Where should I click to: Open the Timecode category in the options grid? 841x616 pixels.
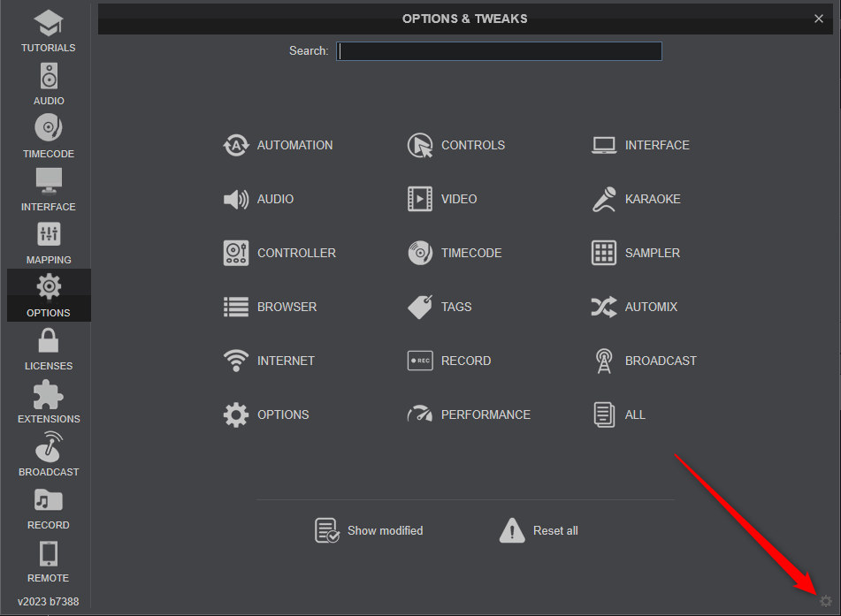(x=455, y=253)
